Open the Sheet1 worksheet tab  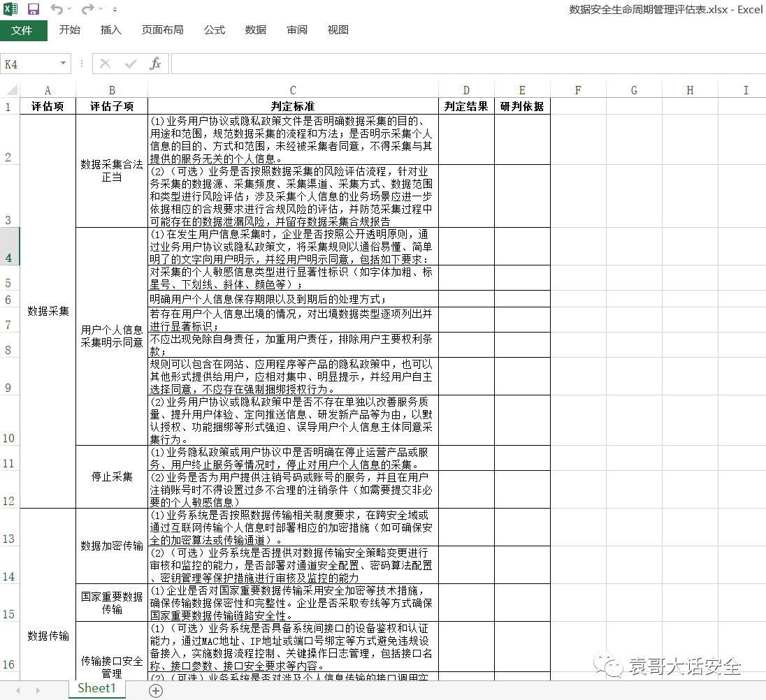(x=96, y=689)
